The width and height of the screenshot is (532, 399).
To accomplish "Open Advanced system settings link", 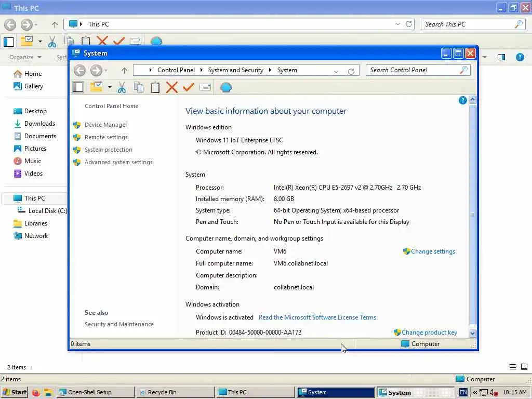I will coord(118,162).
